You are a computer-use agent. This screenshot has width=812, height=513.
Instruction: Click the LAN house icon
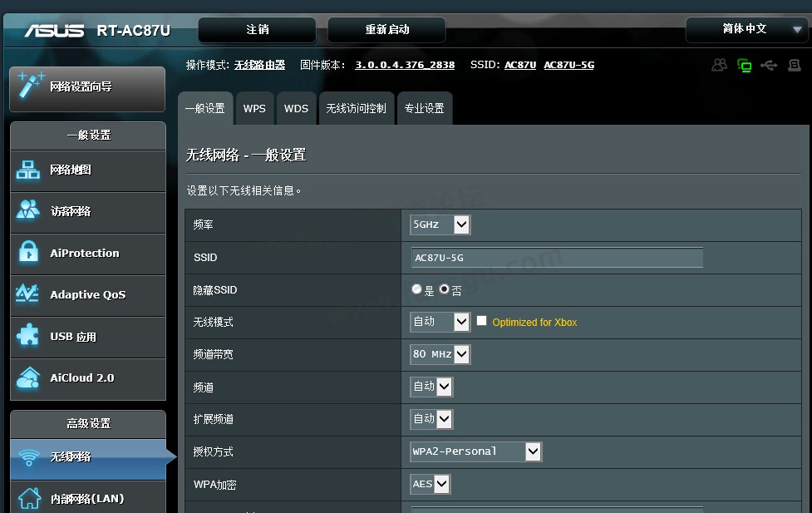pos(30,498)
